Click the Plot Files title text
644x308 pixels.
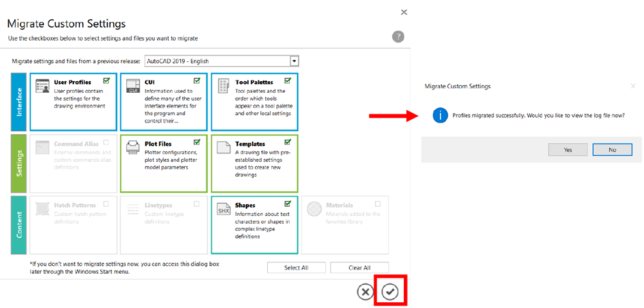tap(158, 144)
